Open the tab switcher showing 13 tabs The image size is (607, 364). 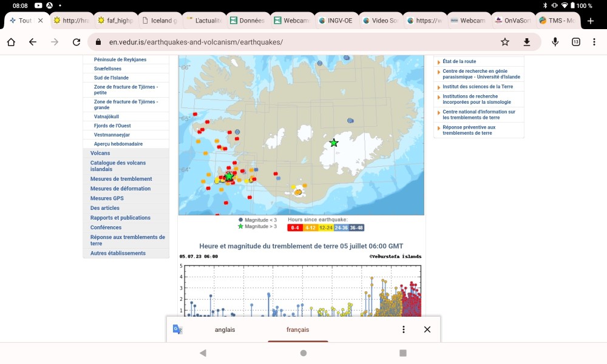tap(576, 42)
